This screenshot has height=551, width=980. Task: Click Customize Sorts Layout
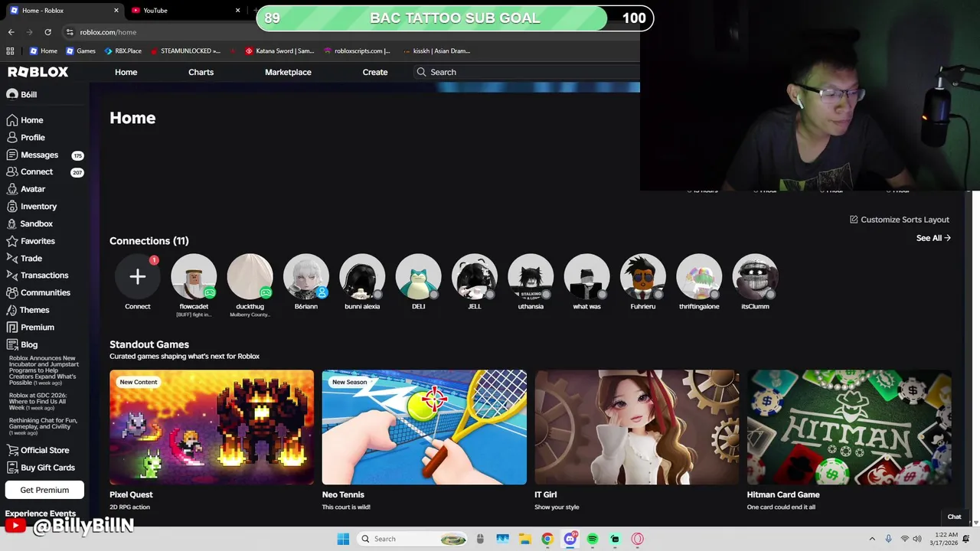pyautogui.click(x=899, y=220)
